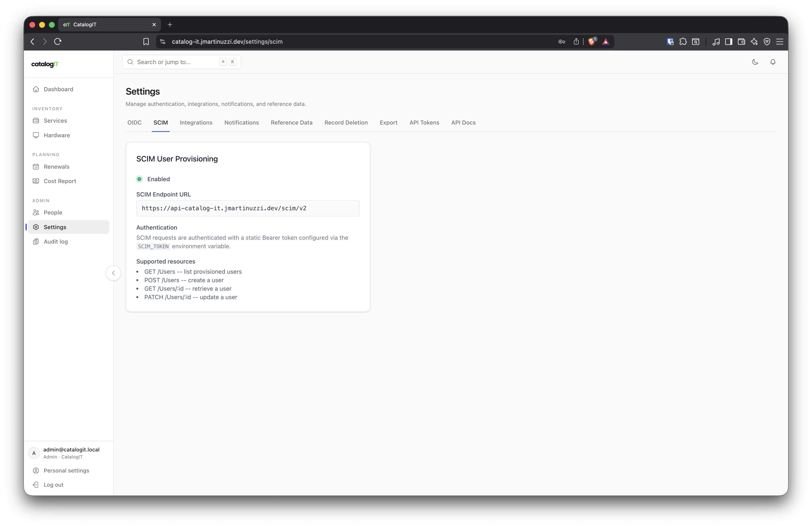Click the Settings gear in sidebar
This screenshot has height=527, width=812.
[x=36, y=227]
